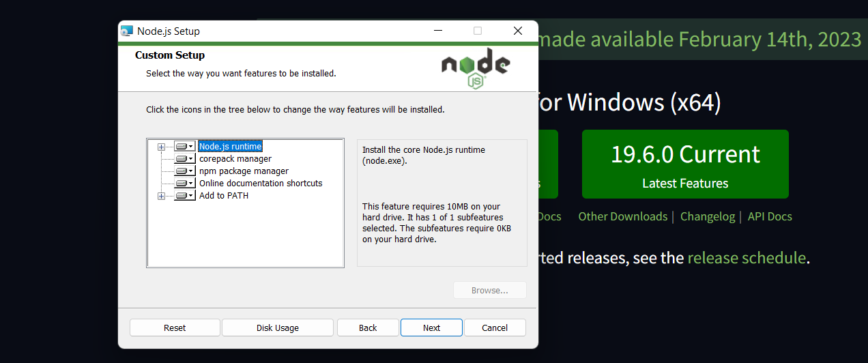
Task: Expand the Add to PATH tree node
Action: 162,196
